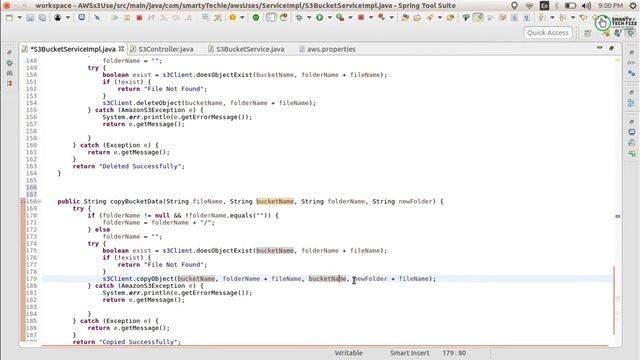The width and height of the screenshot is (640, 360).
Task: Open the Search dropdown arrow
Action: (x=440, y=18)
